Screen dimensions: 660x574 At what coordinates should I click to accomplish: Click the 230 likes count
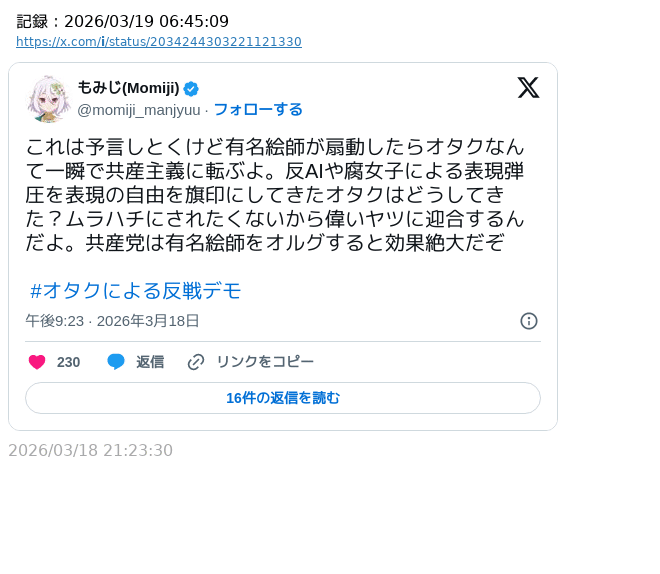(x=68, y=362)
